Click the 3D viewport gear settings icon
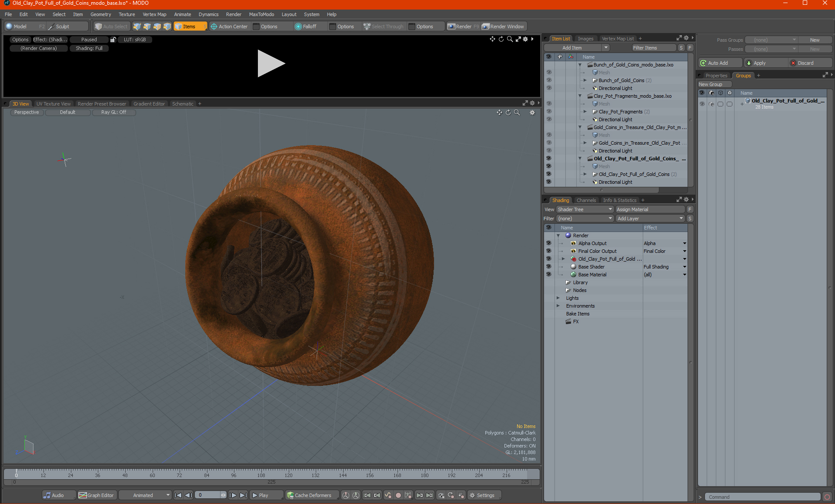This screenshot has width=835, height=504. pos(532,113)
